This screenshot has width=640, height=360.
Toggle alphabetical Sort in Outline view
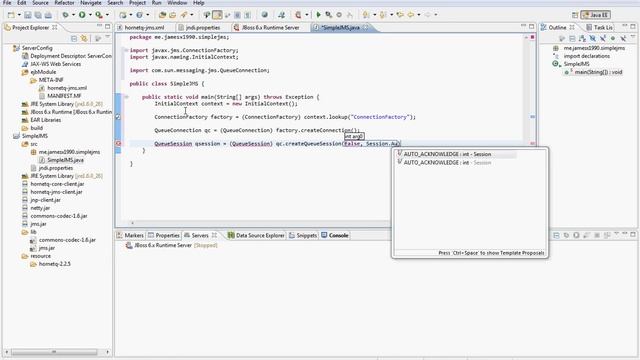coord(582,38)
